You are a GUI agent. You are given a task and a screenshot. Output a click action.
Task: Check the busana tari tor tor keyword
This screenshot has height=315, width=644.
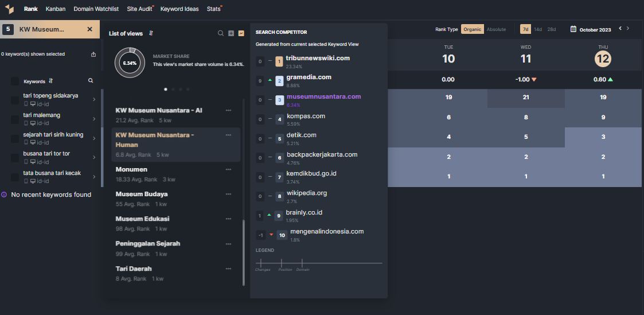tap(15, 158)
